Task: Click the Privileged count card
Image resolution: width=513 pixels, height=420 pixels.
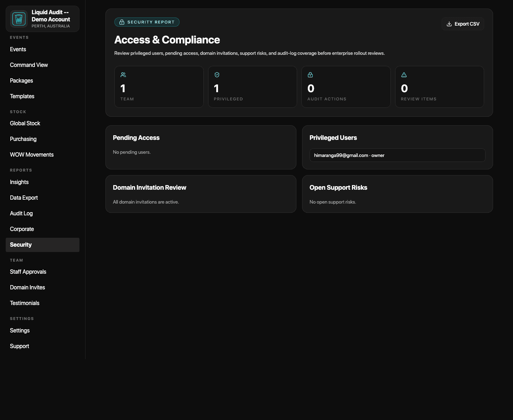Action: 253,87
